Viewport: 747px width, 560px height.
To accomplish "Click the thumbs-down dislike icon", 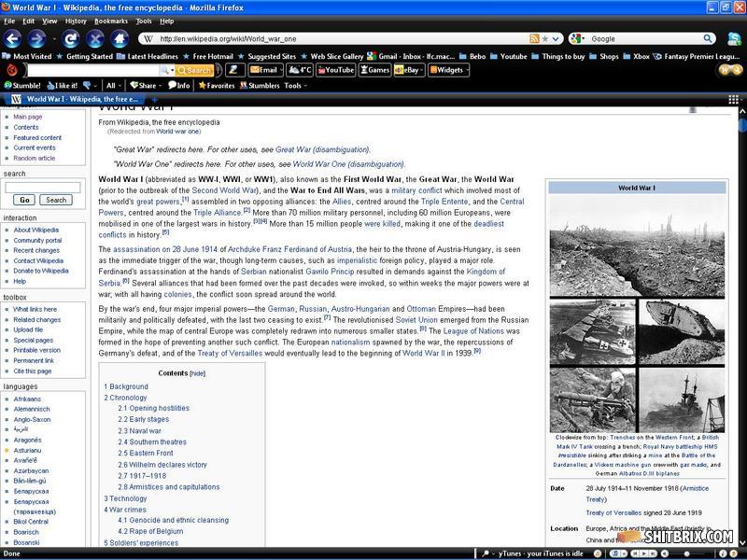I will coord(87,86).
